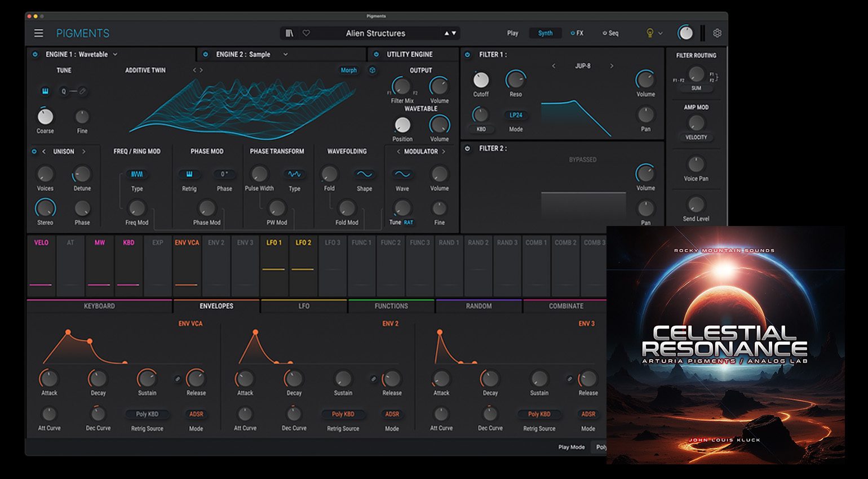Click the Celestial Resonance album cover

[725, 345]
